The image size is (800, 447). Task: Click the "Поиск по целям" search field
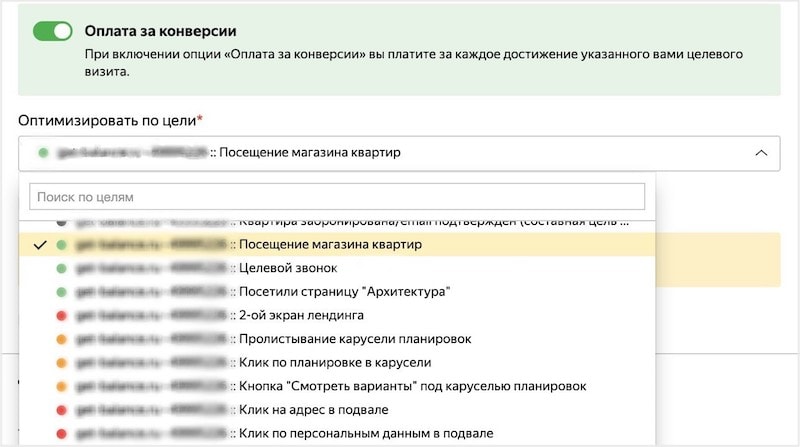(337, 197)
